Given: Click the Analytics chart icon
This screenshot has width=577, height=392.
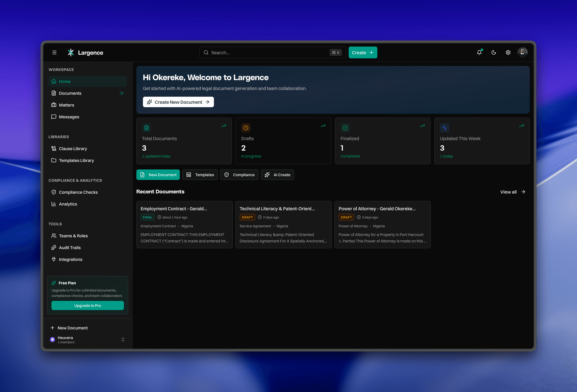Looking at the screenshot, I should 54,204.
